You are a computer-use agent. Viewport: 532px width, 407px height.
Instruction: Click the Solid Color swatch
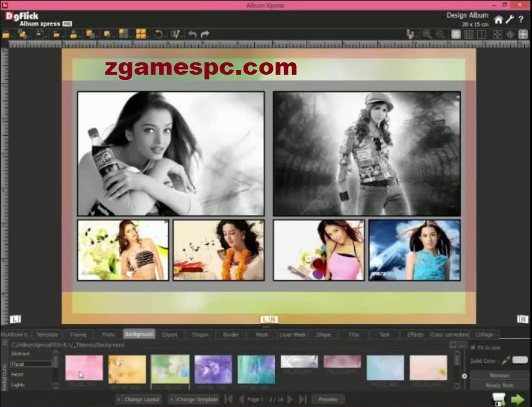(520, 360)
